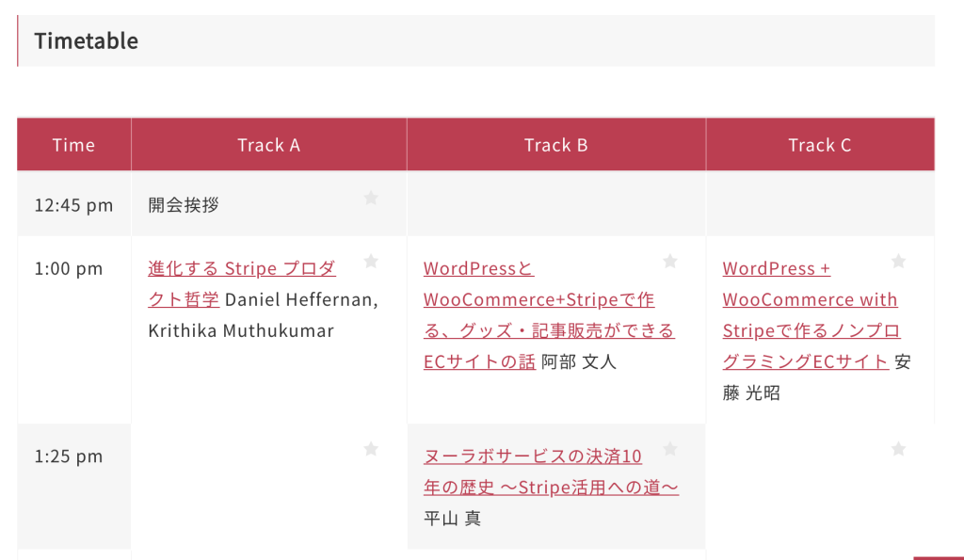Toggle favorite star for ヌーラボサービス session
This screenshot has height=560, width=964.
pos(669,449)
